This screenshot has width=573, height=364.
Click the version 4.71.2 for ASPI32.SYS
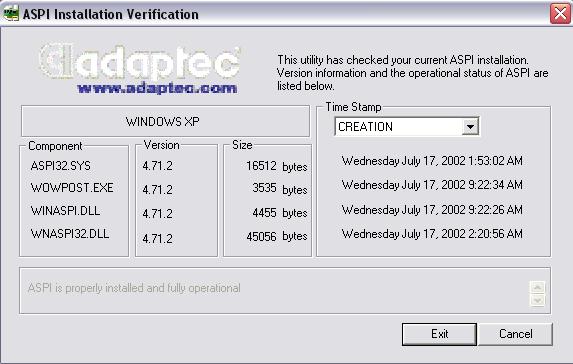click(158, 166)
